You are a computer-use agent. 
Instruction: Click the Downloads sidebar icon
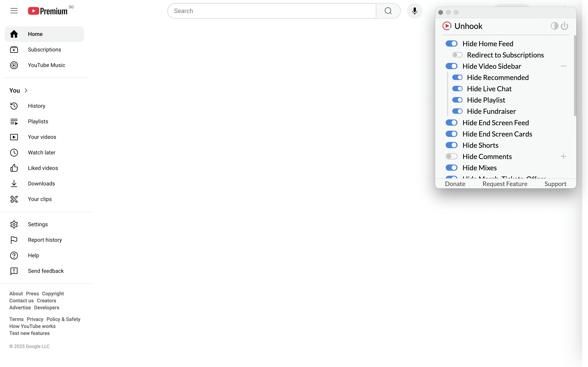tap(14, 183)
